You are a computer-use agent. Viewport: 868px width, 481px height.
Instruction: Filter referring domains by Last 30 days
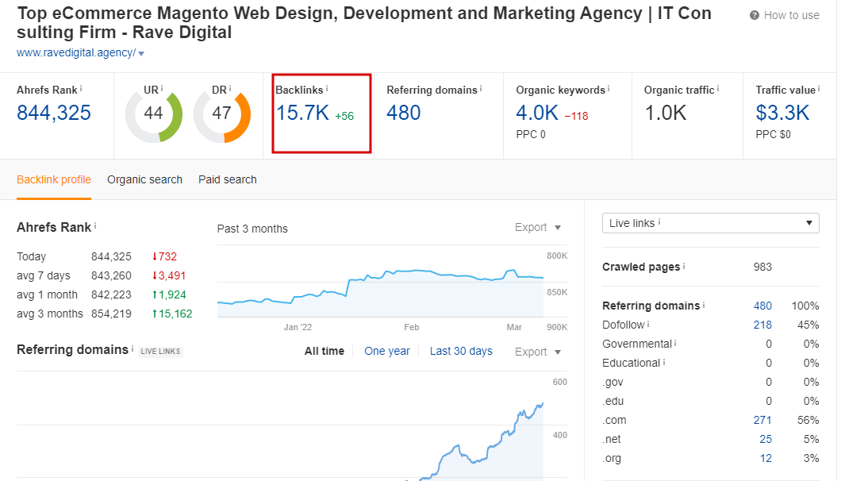click(x=461, y=350)
